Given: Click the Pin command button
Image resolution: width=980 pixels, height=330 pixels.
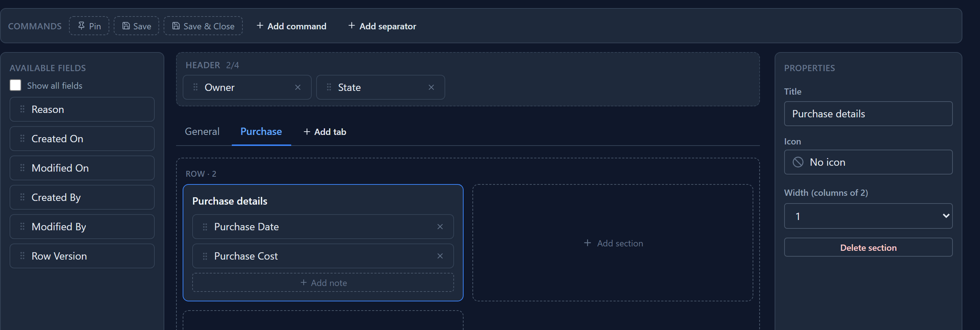Looking at the screenshot, I should tap(89, 26).
